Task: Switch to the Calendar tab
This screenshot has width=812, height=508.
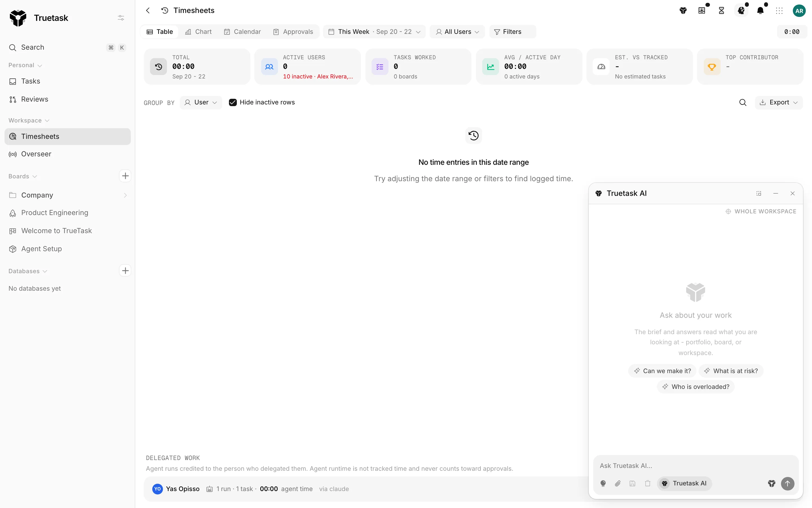Action: pyautogui.click(x=242, y=32)
